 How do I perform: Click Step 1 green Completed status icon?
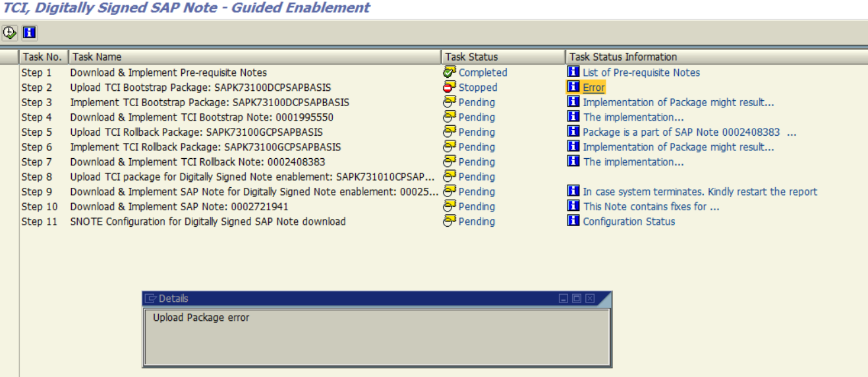pyautogui.click(x=449, y=72)
